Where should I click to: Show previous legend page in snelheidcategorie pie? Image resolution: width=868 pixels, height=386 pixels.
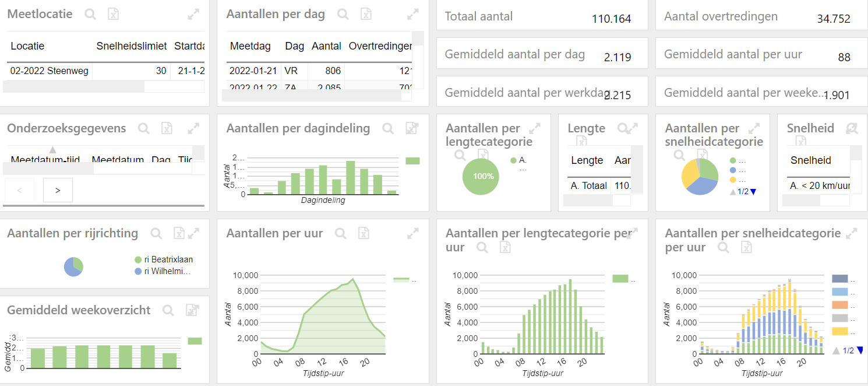(732, 192)
